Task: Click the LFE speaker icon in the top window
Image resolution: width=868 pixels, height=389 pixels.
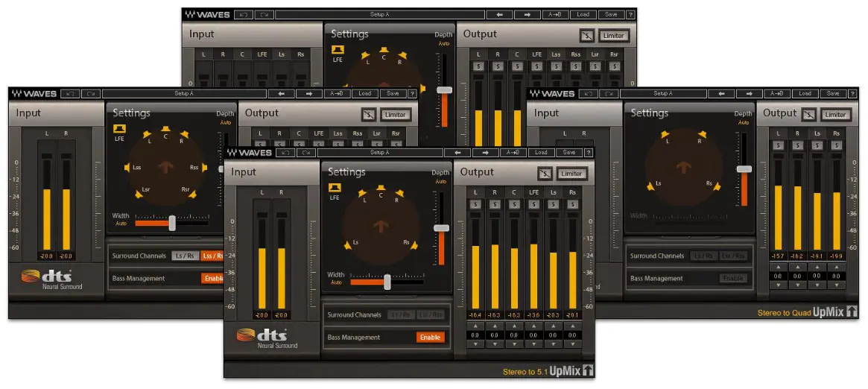Action: (x=337, y=50)
